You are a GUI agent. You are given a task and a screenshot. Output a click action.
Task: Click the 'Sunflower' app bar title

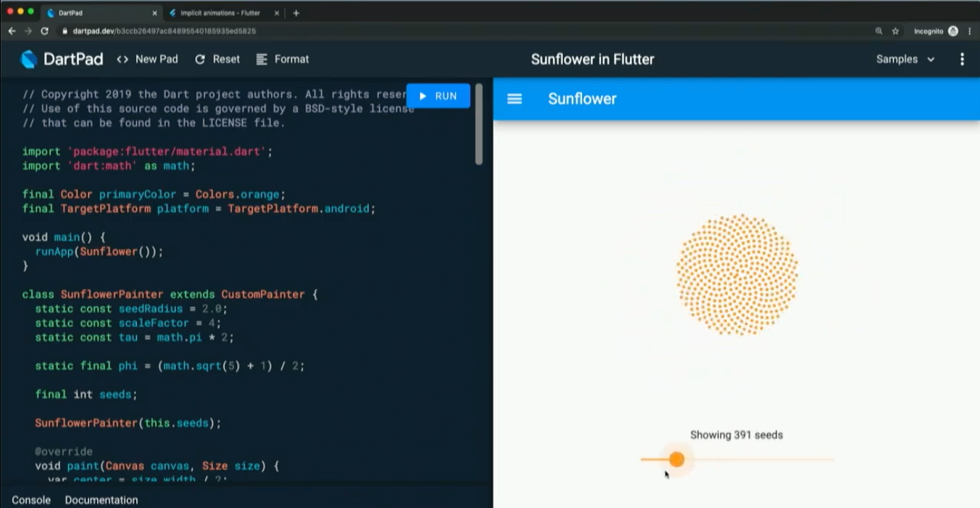click(x=582, y=99)
